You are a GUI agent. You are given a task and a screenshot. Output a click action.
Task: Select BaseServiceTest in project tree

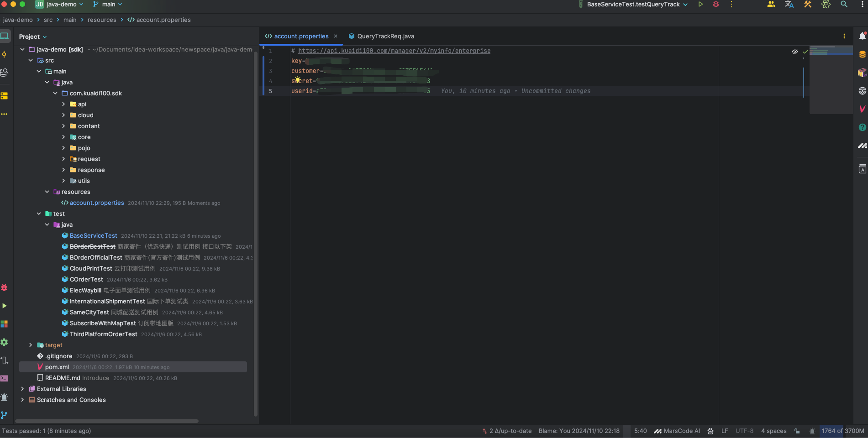(93, 235)
